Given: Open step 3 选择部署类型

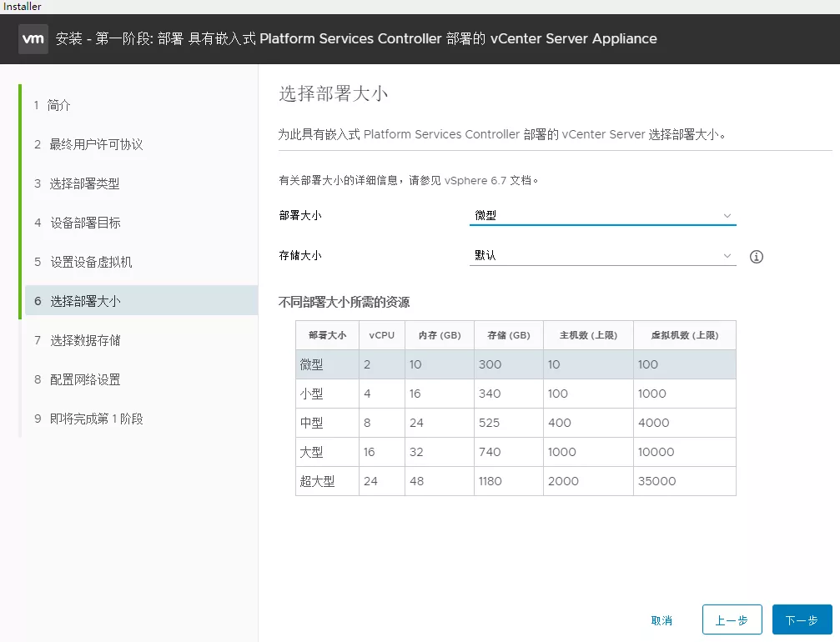Looking at the screenshot, I should [x=84, y=183].
